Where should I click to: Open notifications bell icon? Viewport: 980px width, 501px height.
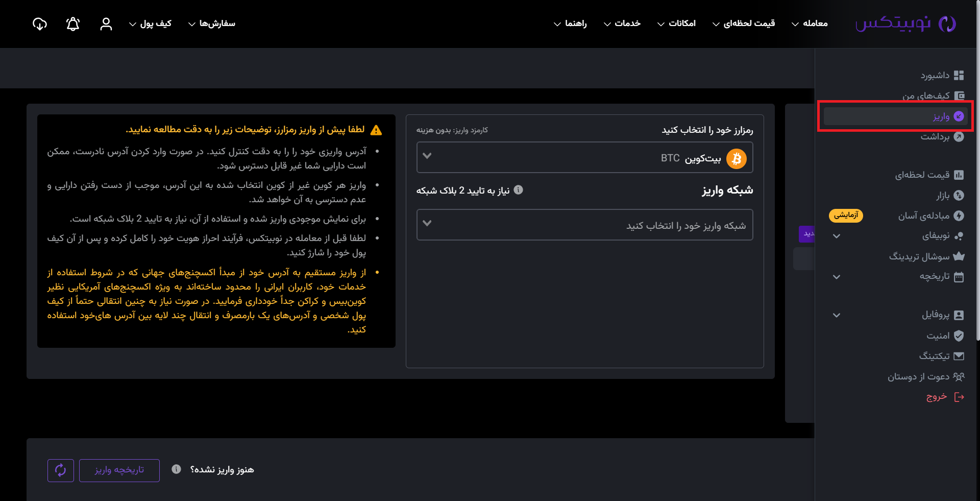click(x=73, y=23)
